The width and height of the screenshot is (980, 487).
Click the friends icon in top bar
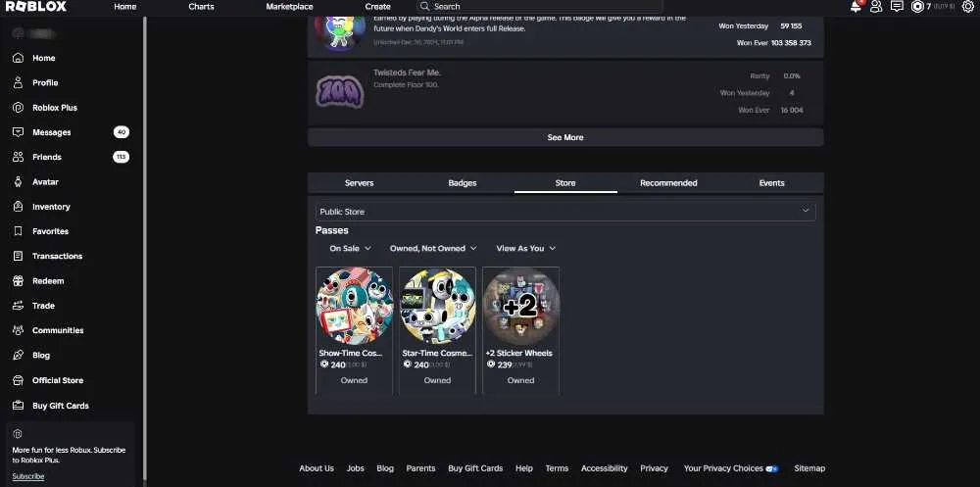pos(876,7)
